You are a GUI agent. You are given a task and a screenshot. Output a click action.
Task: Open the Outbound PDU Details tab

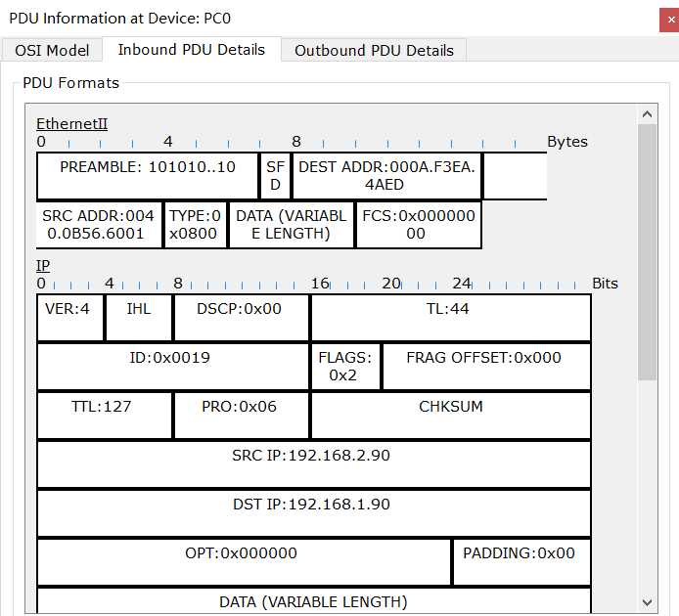click(374, 50)
